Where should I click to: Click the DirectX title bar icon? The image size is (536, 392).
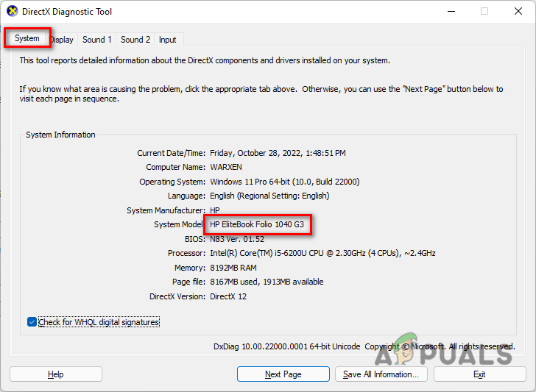click(x=13, y=11)
